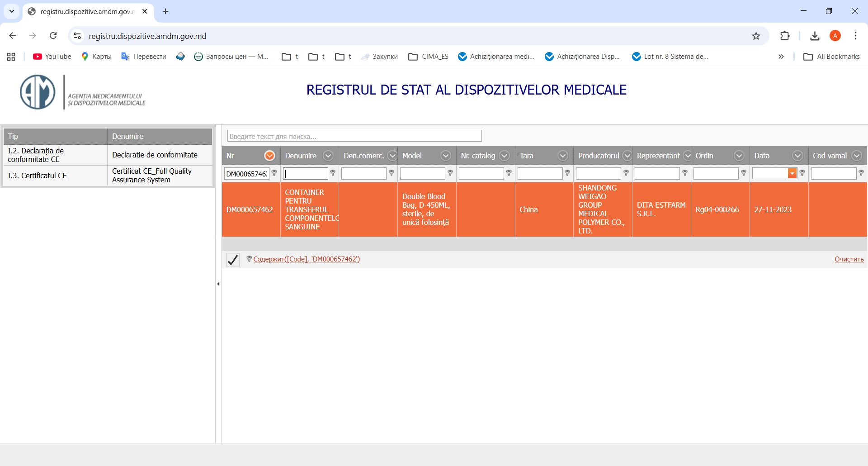Reload the registry page
Screen dimensions: 868x466
tap(53, 36)
